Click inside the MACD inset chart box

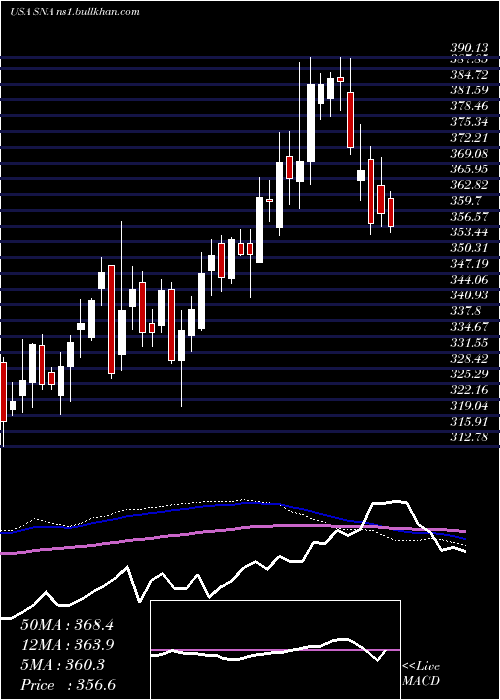point(275,650)
